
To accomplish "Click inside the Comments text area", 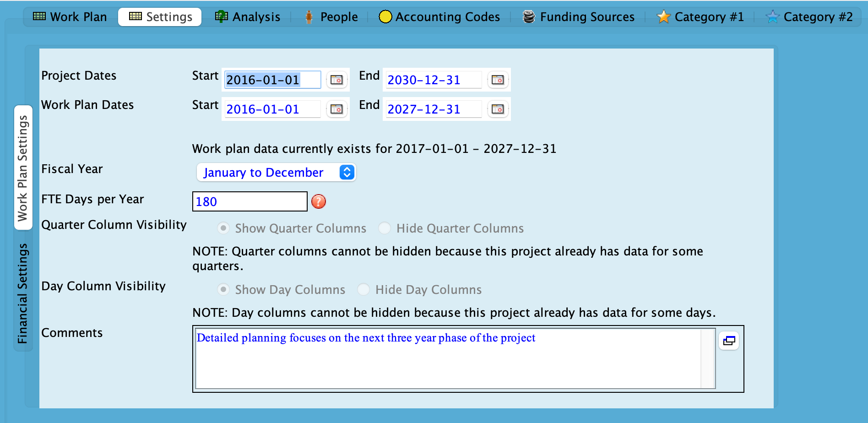I will coord(448,362).
